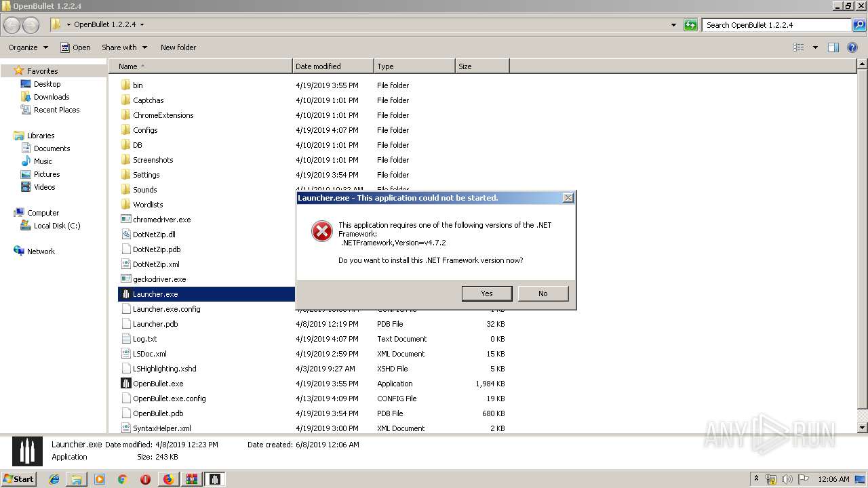Select geckodriver.exe file icon

[x=125, y=279]
